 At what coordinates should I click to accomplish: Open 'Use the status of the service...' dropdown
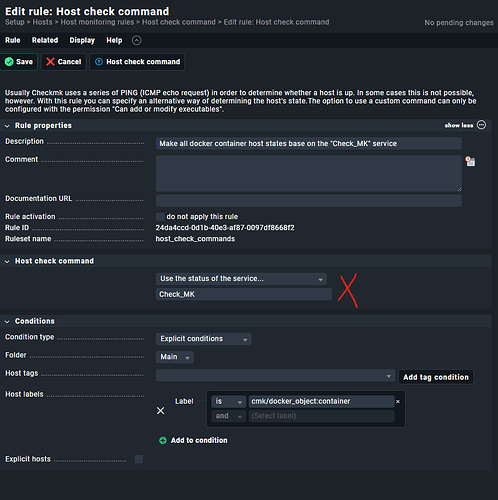(x=241, y=279)
